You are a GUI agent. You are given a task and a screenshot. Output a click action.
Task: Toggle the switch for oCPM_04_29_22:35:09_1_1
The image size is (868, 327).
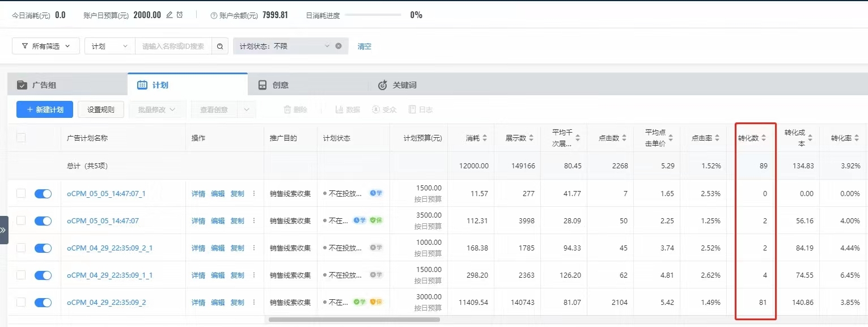pos(43,275)
